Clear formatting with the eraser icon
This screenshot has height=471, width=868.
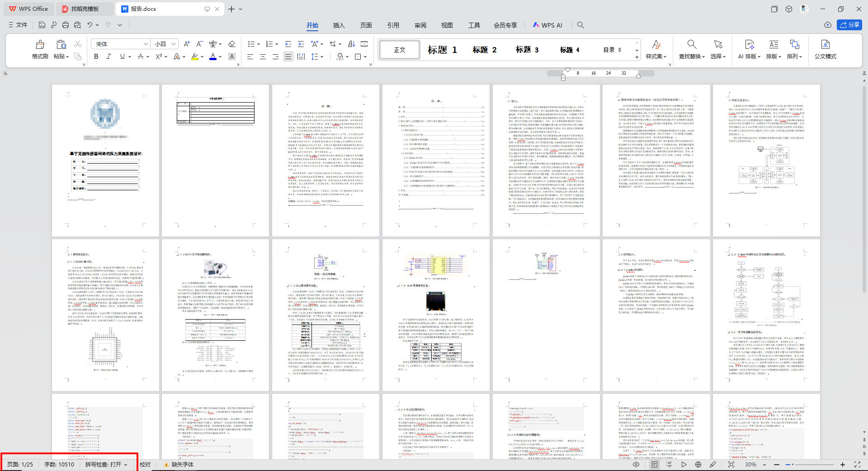(232, 44)
